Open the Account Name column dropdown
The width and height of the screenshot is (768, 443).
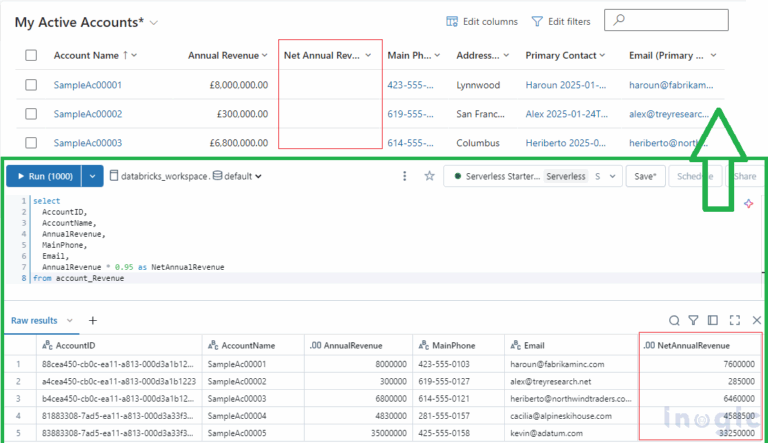pyautogui.click(x=134, y=55)
